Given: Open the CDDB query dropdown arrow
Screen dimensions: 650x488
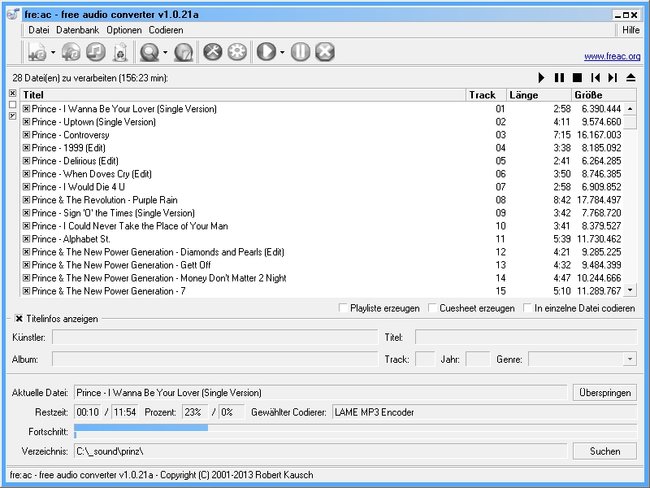Looking at the screenshot, I should [165, 52].
